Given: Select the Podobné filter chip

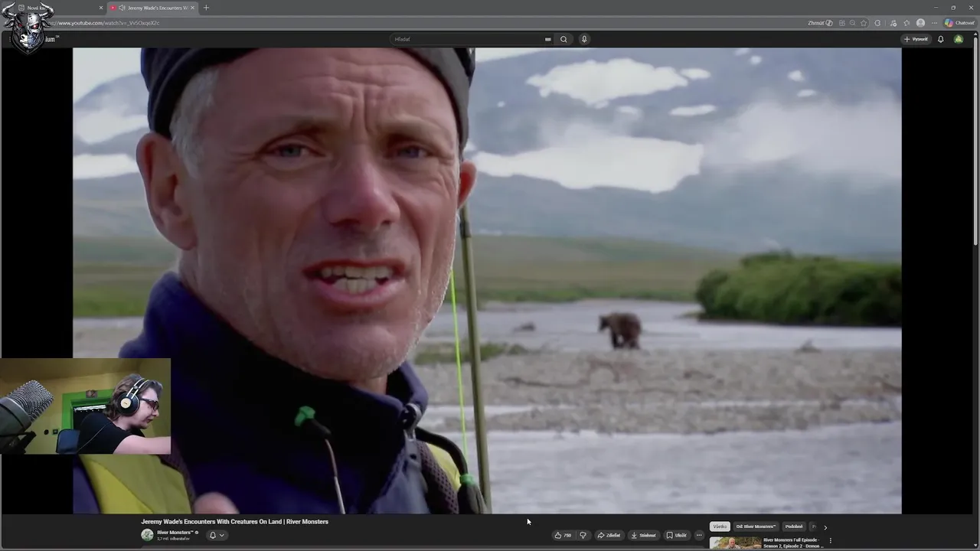Looking at the screenshot, I should (x=794, y=527).
